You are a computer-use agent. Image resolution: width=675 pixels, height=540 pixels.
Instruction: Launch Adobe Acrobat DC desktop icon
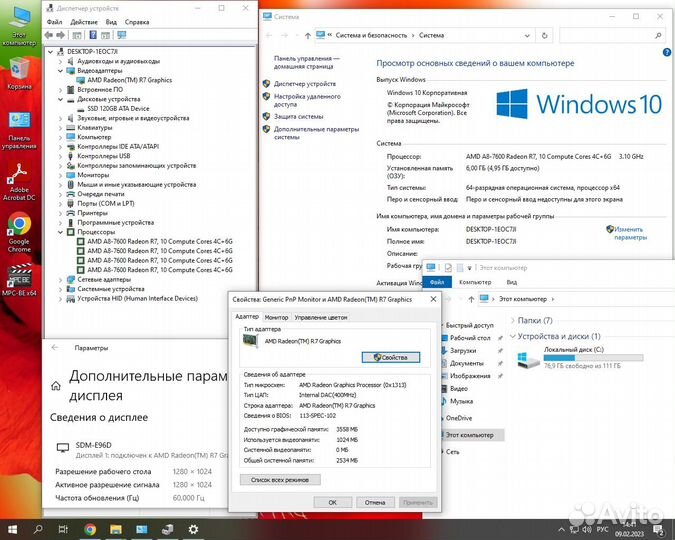[x=19, y=182]
